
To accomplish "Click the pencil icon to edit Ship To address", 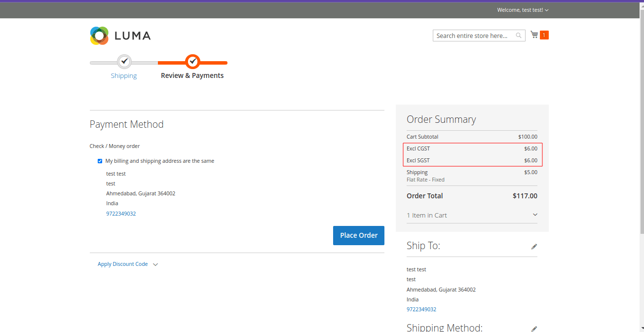I will coord(534,246).
